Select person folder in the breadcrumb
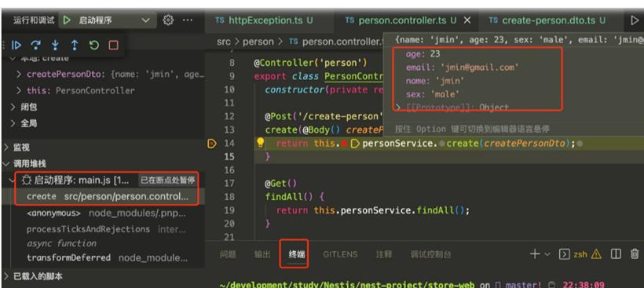 tap(258, 42)
